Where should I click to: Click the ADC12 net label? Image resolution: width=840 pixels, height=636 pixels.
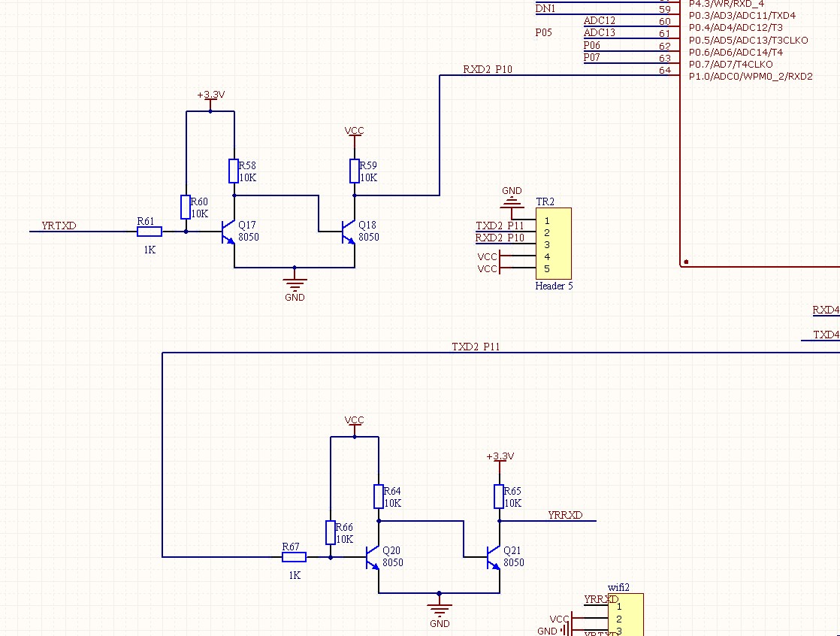pyautogui.click(x=600, y=20)
